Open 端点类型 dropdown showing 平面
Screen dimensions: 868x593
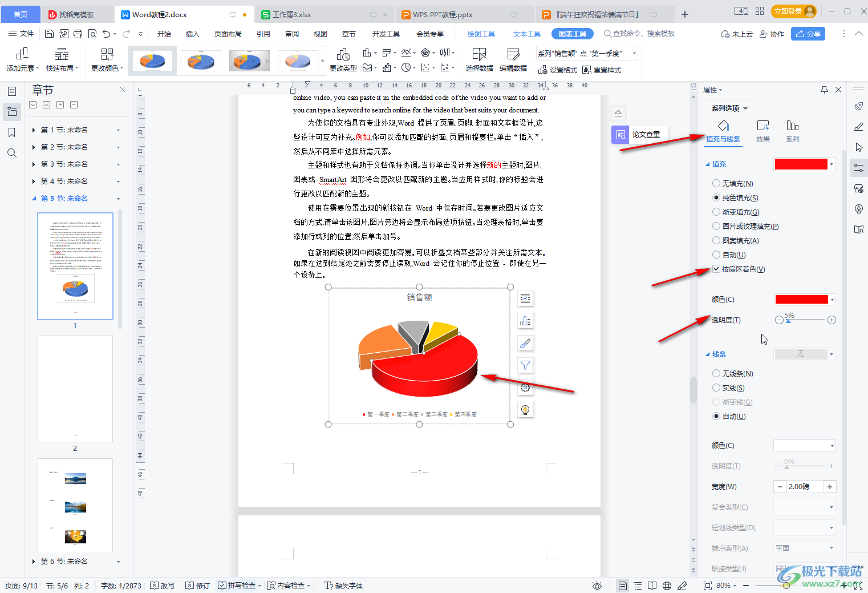805,548
